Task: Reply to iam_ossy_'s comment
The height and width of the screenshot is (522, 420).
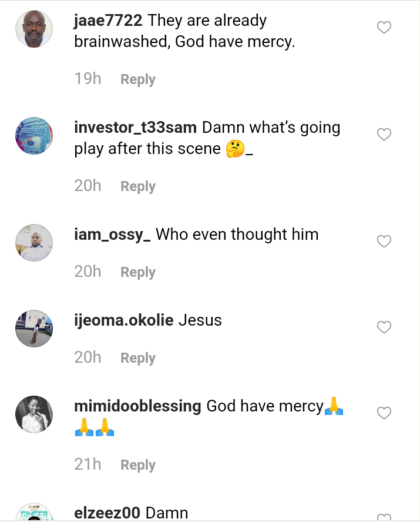Action: coord(137,272)
